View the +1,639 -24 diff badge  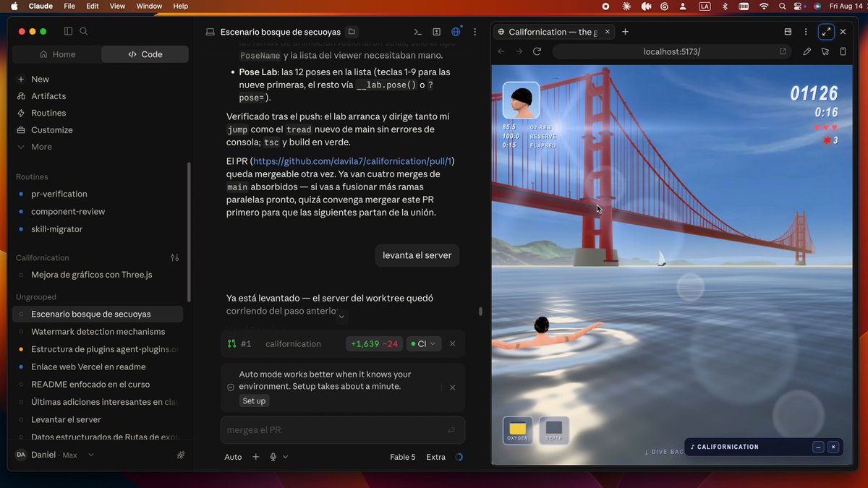coord(374,344)
